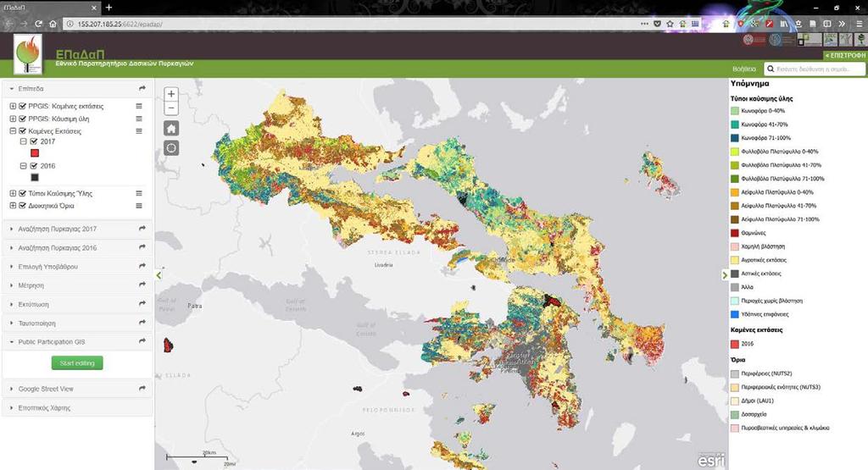Expand the Εκτύπωση section
Screen dimensions: 868x470
point(77,304)
